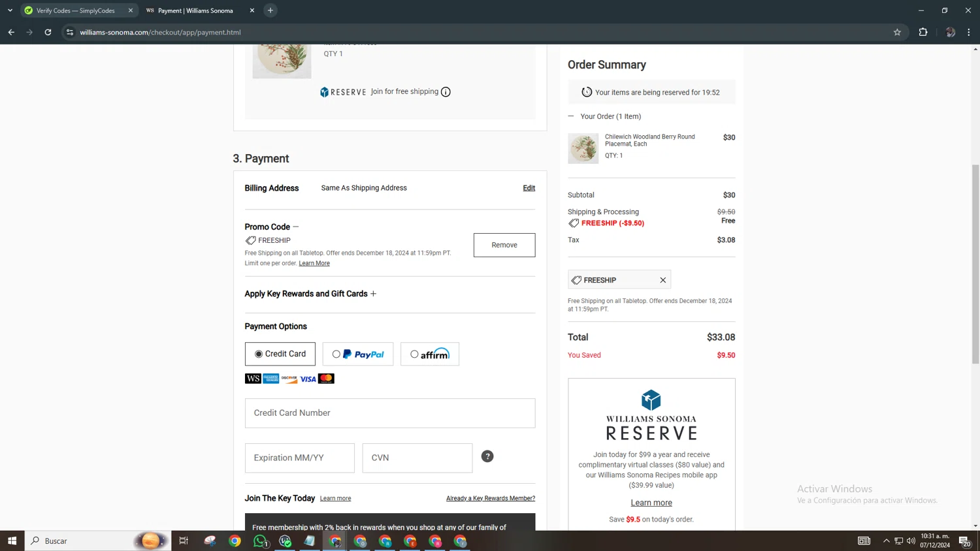This screenshot has height=551, width=980.
Task: Click the You Saved label
Action: tap(584, 355)
